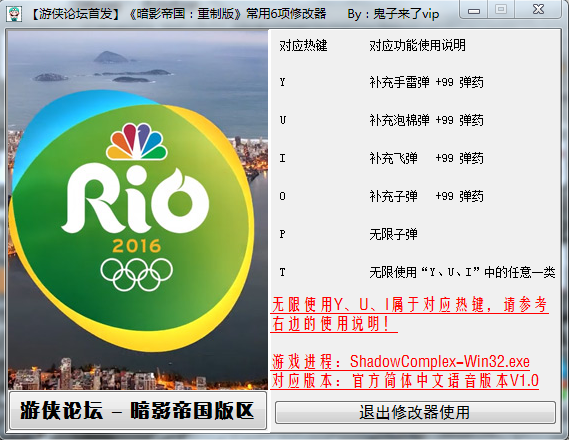Screen dimensions: 569x440
Task: Click the ShadowComplex-Win32.exe process text
Action: 439,361
